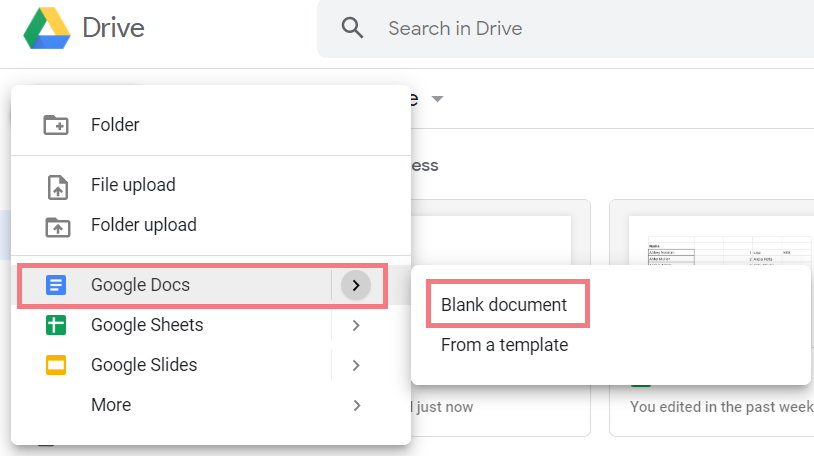
Task: Select From a template option
Action: [505, 345]
